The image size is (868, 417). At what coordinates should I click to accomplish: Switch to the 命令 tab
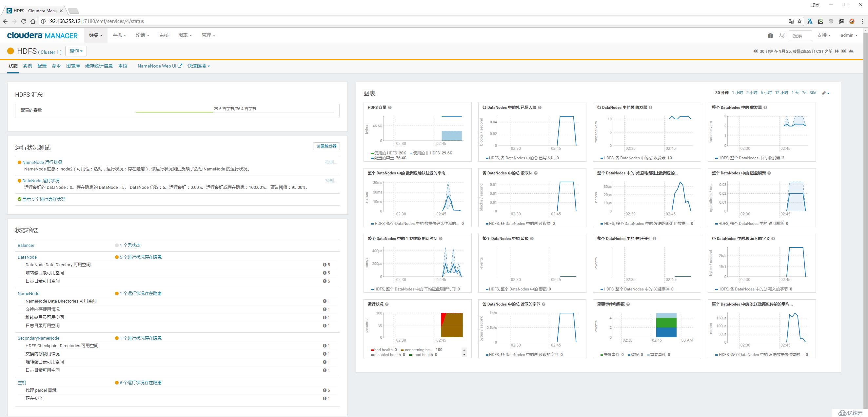tap(57, 66)
